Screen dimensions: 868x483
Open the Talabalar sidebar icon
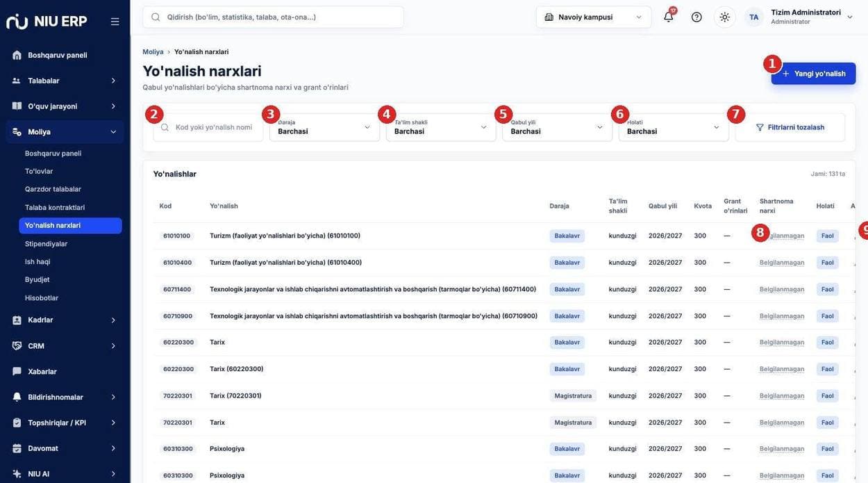click(17, 81)
